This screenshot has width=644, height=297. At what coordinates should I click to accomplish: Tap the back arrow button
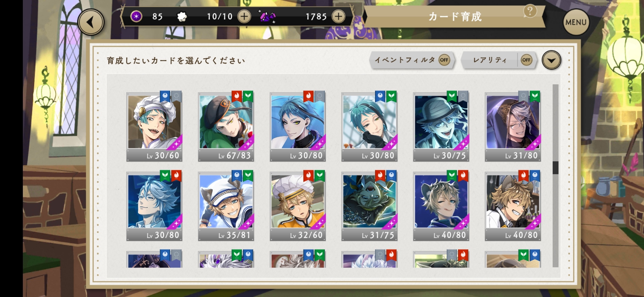[x=91, y=22]
